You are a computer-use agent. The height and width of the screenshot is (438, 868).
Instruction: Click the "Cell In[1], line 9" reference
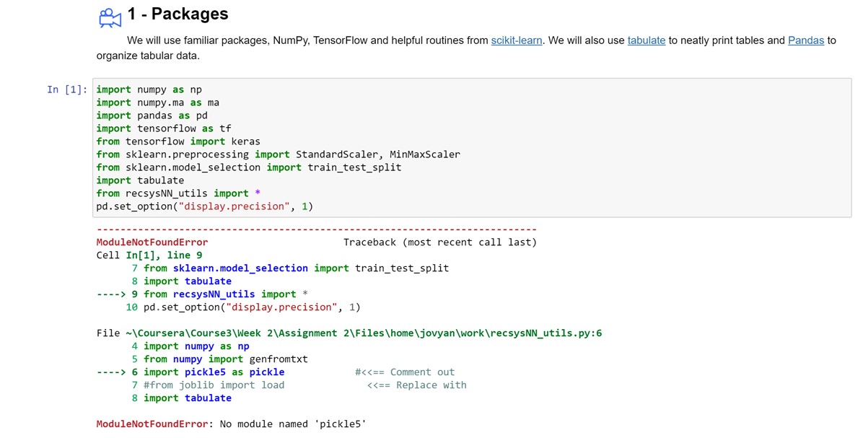149,255
